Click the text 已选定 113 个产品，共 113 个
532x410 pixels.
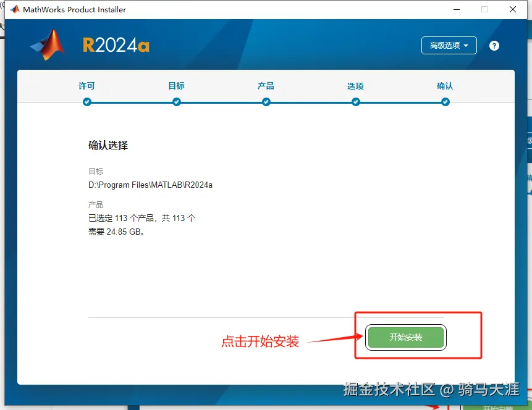[142, 218]
